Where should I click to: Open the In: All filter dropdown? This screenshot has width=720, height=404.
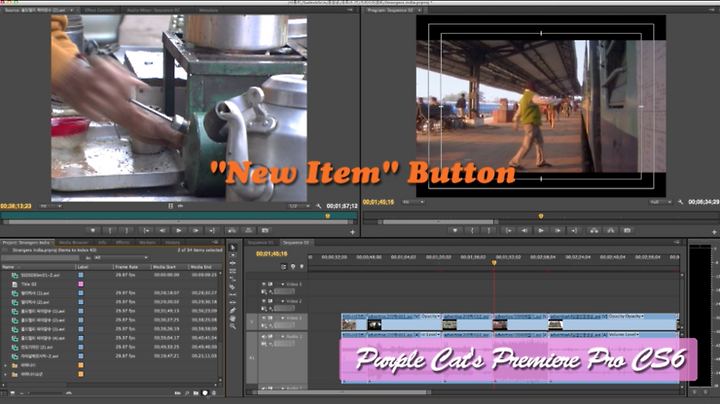tap(121, 258)
